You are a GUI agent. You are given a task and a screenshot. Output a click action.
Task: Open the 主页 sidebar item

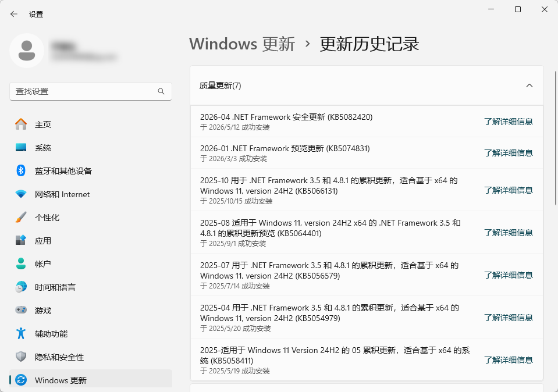(91, 124)
